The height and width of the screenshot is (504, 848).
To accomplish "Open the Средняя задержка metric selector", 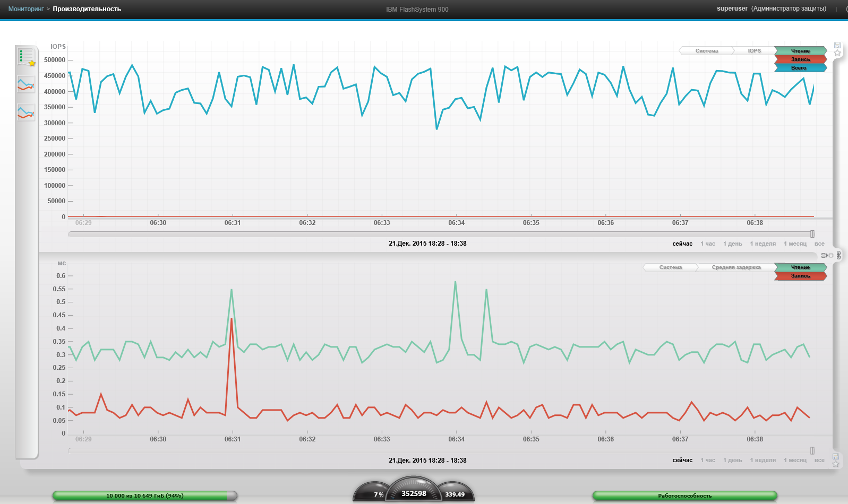I will tap(736, 267).
